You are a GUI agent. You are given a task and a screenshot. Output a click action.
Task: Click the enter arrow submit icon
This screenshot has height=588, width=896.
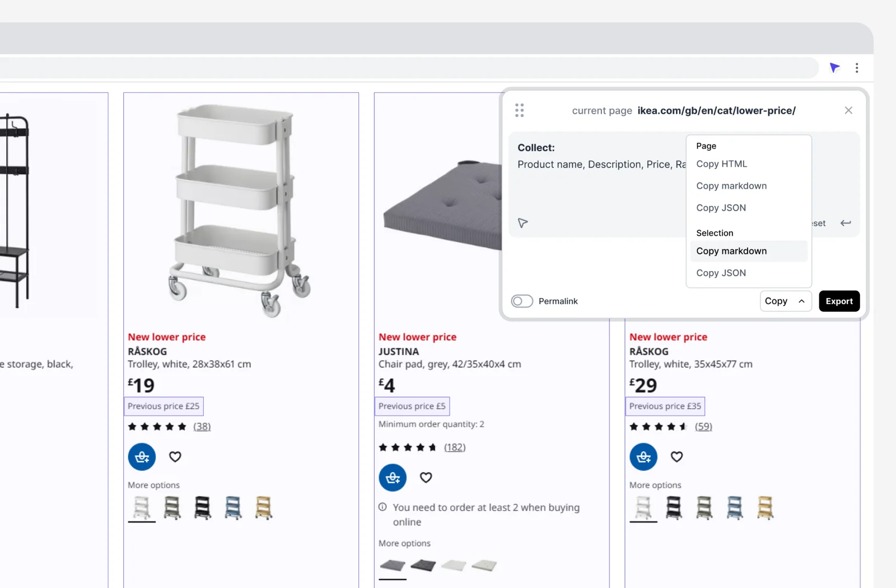(x=846, y=223)
